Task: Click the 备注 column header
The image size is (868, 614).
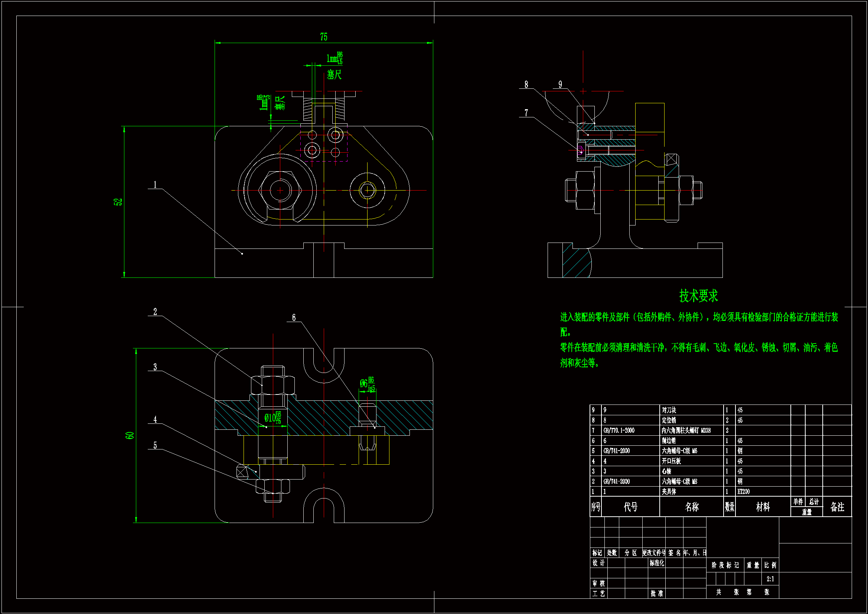Action: click(x=837, y=507)
